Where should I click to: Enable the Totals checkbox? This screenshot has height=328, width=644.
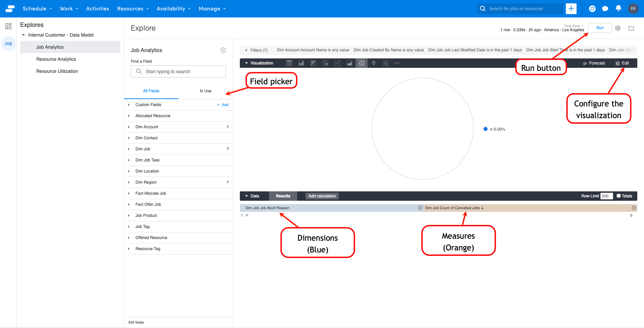pos(619,196)
